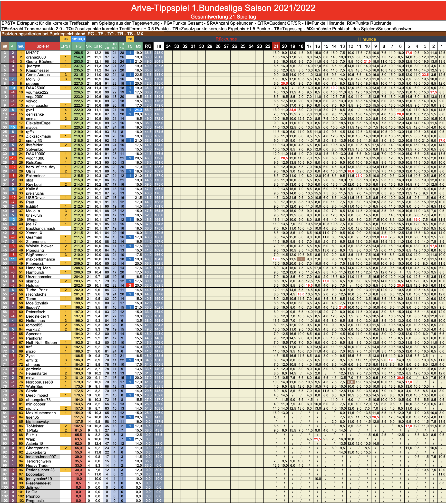
Task: Click player name Perlensucher 23
Action: [x=40, y=470]
